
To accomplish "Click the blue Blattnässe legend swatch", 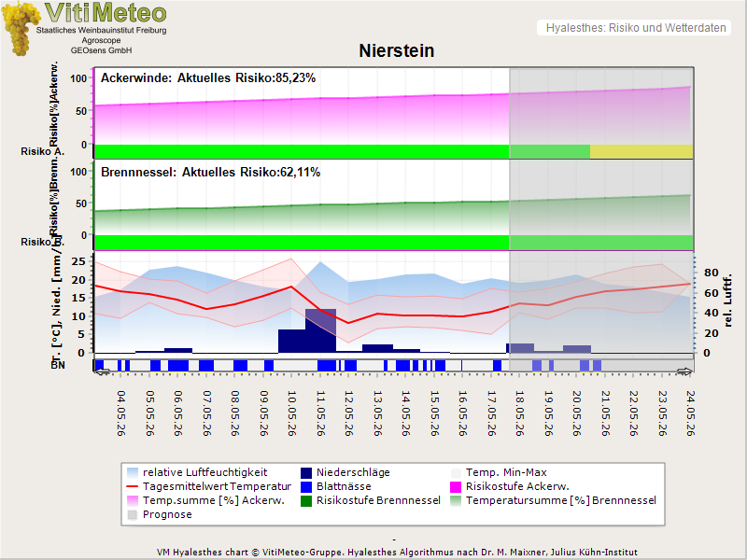I will coord(306,486).
